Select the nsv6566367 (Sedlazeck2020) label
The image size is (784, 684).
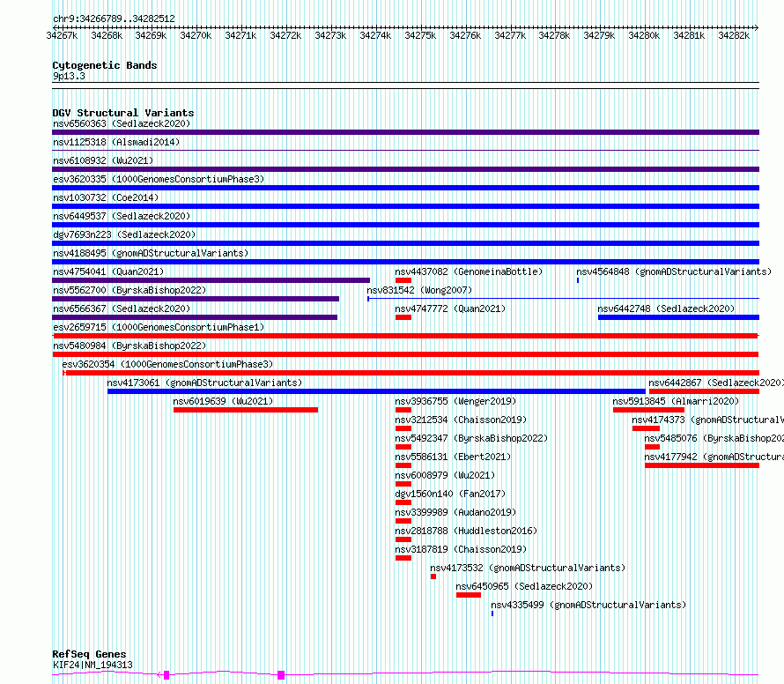[122, 309]
